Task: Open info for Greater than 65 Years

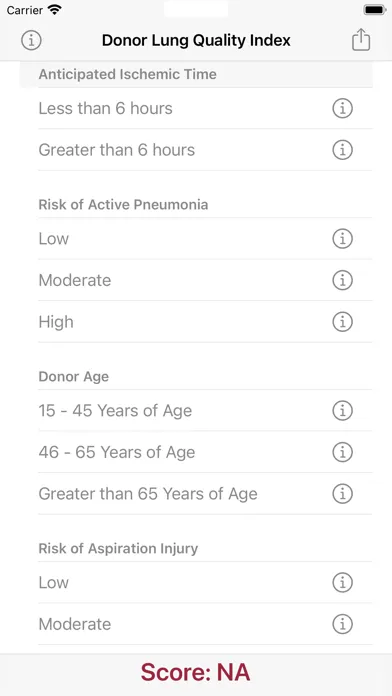Action: coord(342,494)
